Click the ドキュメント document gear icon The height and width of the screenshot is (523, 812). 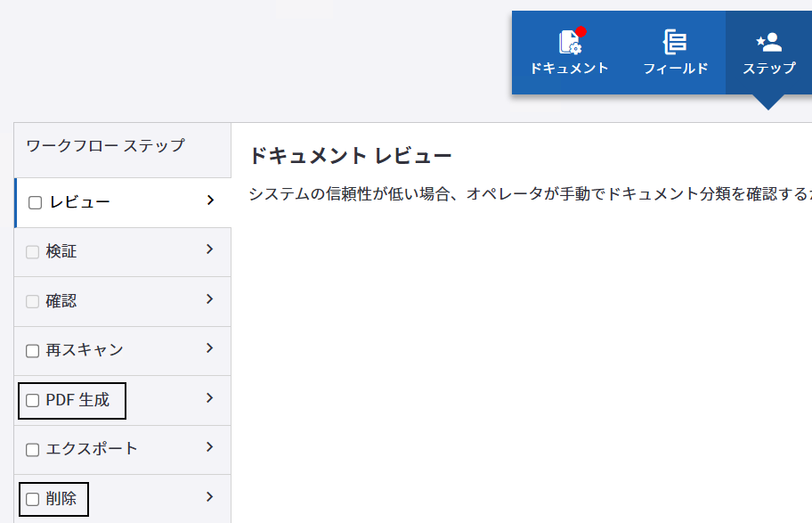click(x=570, y=42)
